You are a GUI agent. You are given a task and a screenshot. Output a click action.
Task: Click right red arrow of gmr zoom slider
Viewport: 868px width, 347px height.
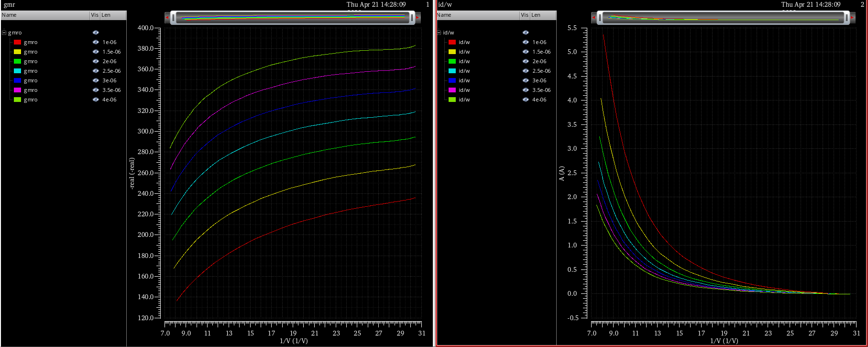click(x=418, y=18)
